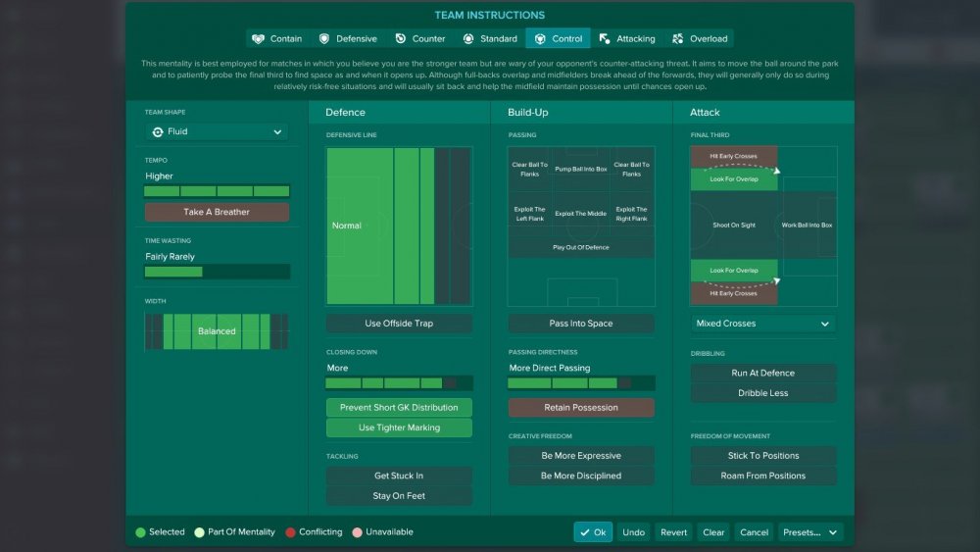Confirm instructions with the Ok button
Viewport: 980px width, 552px height.
(x=593, y=532)
